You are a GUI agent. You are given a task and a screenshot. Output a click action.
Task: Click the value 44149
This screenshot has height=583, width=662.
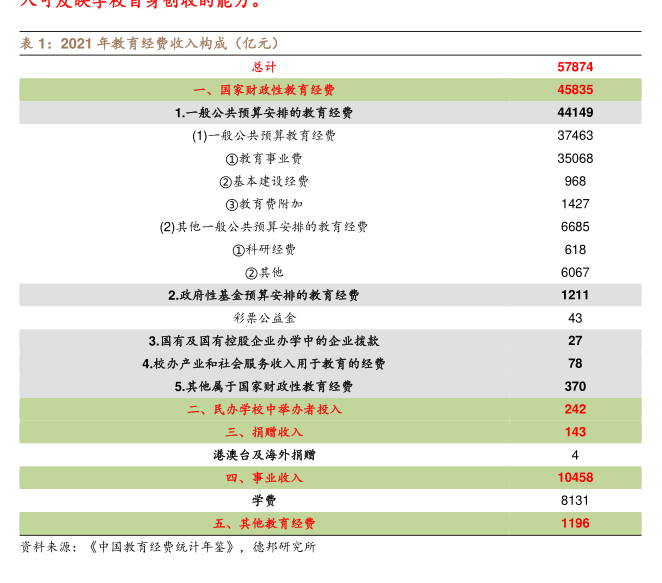(x=575, y=113)
